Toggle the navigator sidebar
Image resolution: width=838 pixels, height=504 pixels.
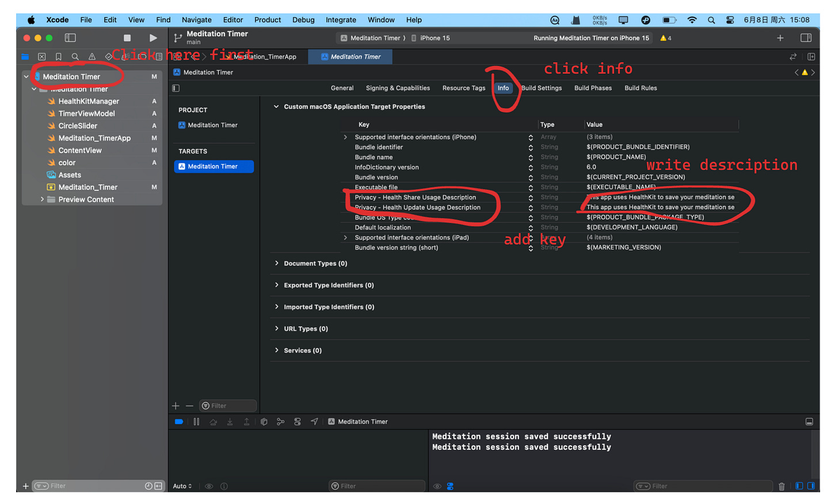(x=70, y=38)
